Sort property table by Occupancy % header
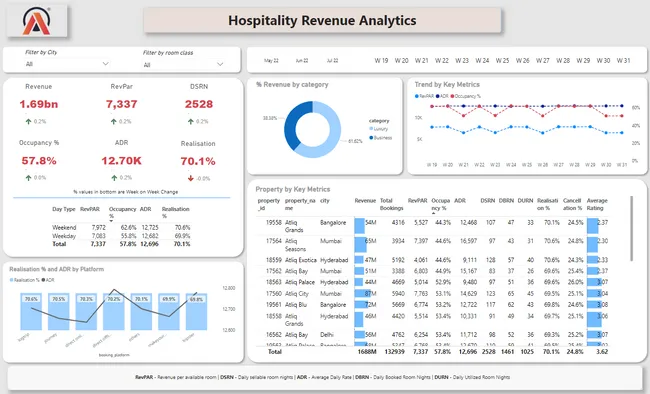Screen dimensions: 650x394 coord(440,204)
